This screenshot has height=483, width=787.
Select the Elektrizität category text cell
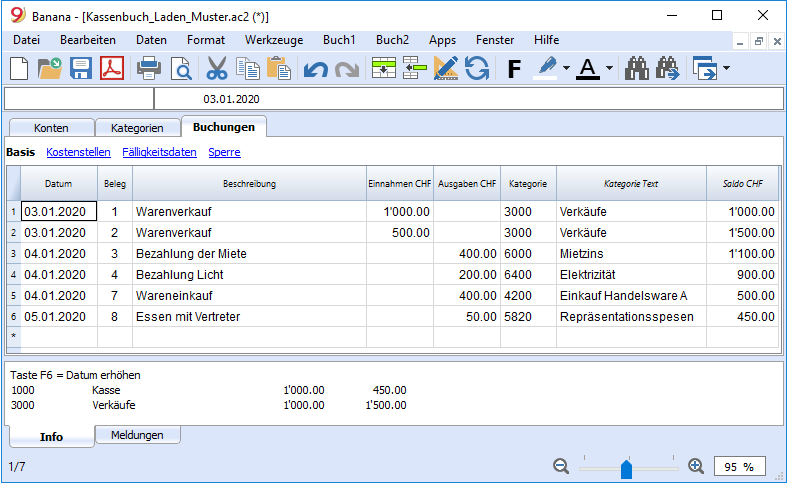coord(631,275)
